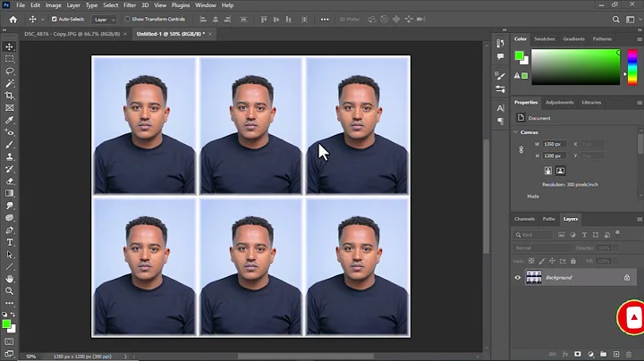Toggle the Auto-Select checkbox
The width and height of the screenshot is (644, 361).
tap(54, 19)
